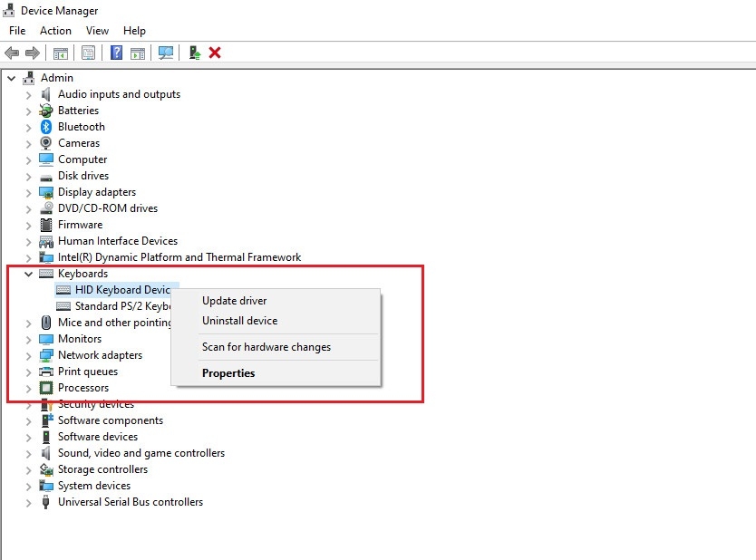Select the Software devices label
756x560 pixels.
coord(98,437)
